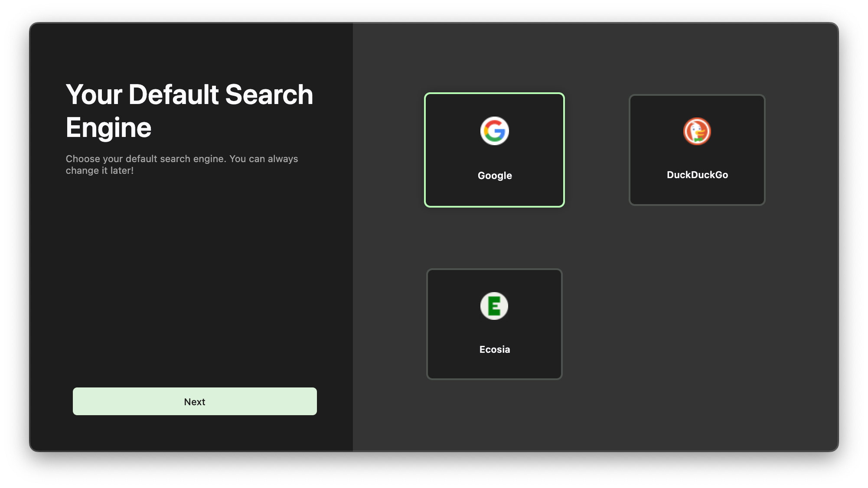
Task: Click the green Ecosia E logo
Action: [x=494, y=306]
